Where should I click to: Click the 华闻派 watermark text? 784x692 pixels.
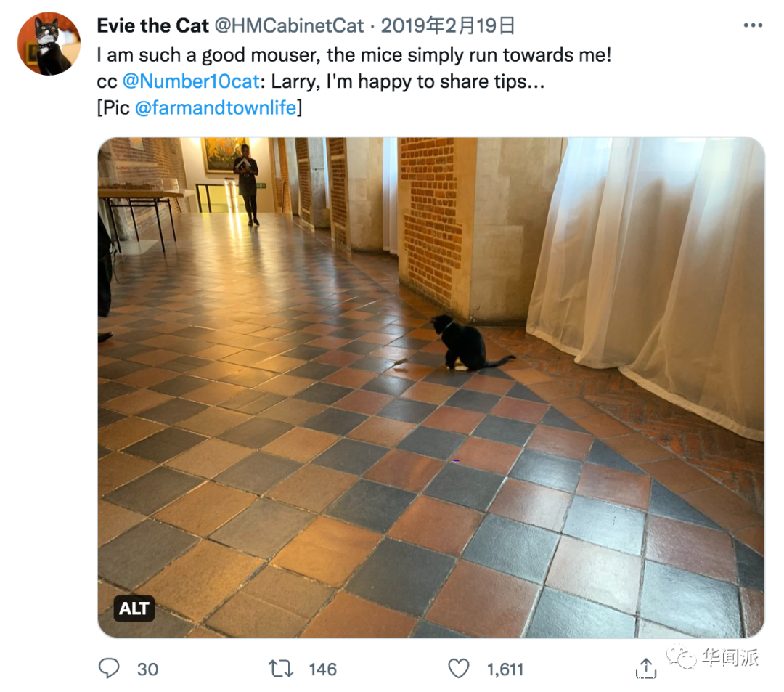click(x=730, y=657)
